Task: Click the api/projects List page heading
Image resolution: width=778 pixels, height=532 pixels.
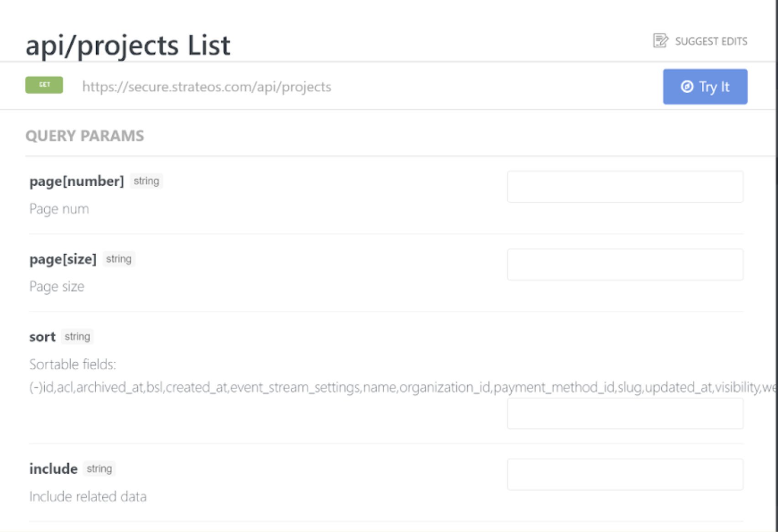Action: pyautogui.click(x=128, y=45)
